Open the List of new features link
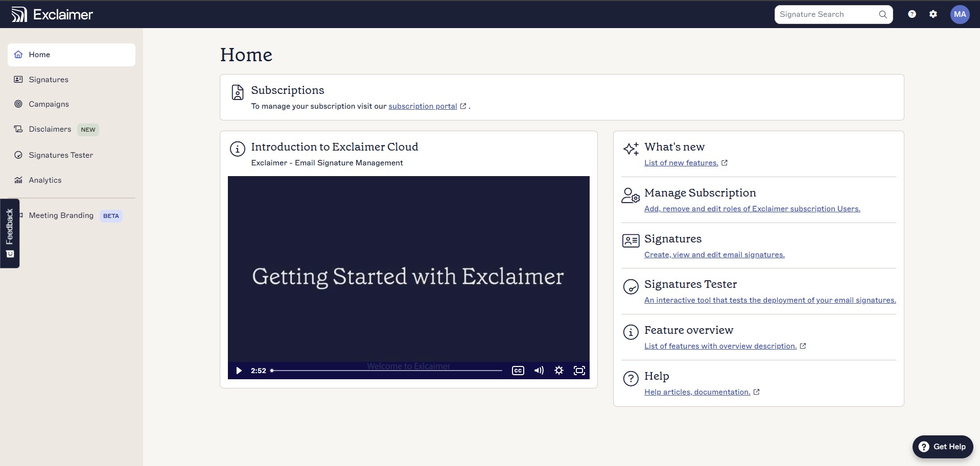 (681, 163)
